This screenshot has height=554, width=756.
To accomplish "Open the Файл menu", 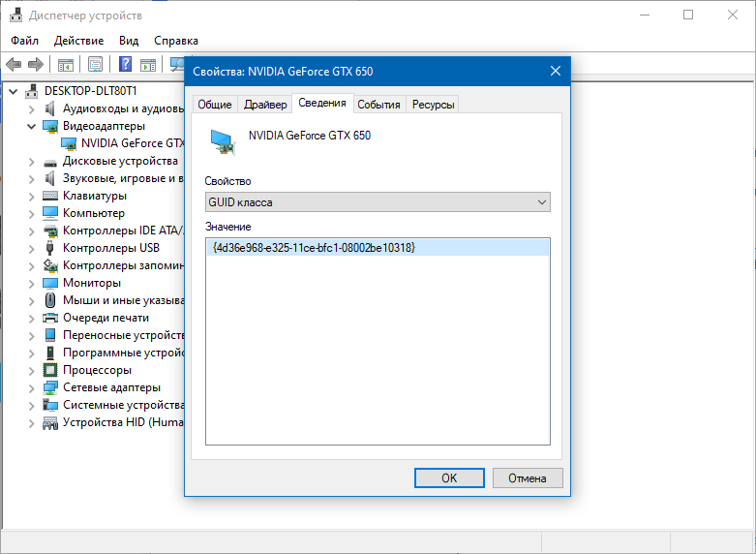I will [24, 41].
